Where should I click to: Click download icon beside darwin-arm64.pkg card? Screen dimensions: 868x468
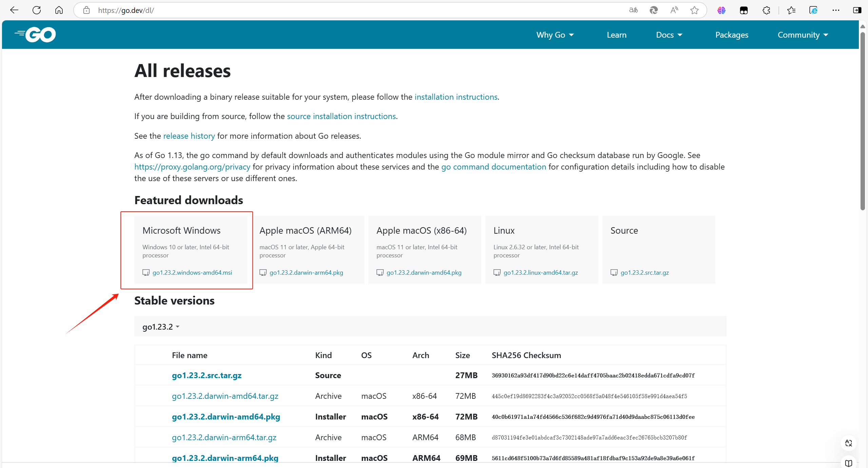click(x=263, y=273)
